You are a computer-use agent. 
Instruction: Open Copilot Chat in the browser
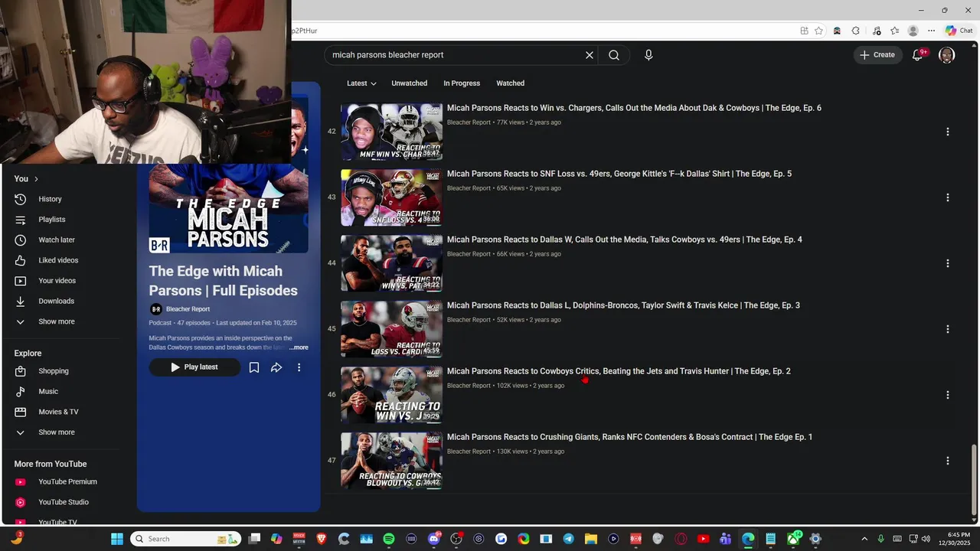959,31
